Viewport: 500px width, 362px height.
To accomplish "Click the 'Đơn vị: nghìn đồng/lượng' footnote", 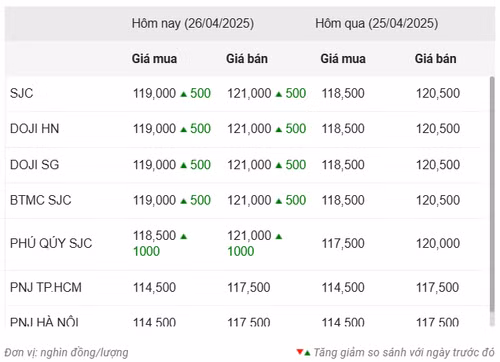I will 66,353.
